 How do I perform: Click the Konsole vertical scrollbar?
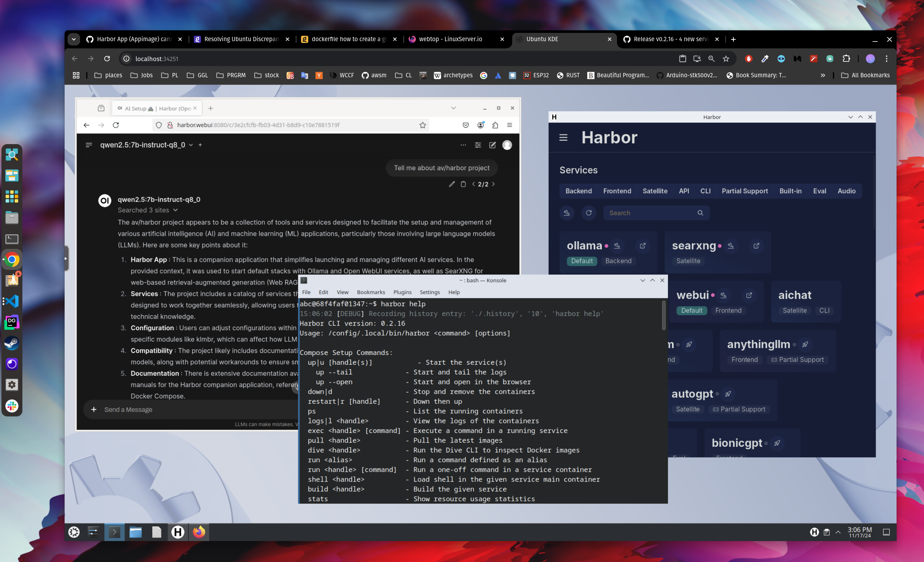click(x=664, y=316)
